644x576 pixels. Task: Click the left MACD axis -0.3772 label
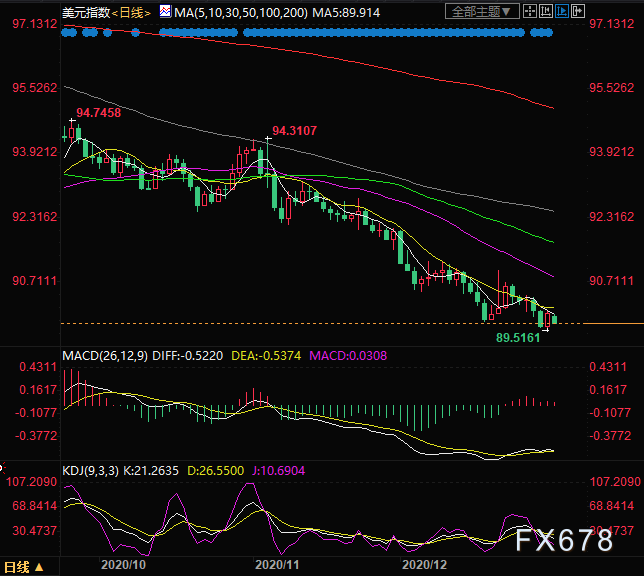pyautogui.click(x=36, y=436)
